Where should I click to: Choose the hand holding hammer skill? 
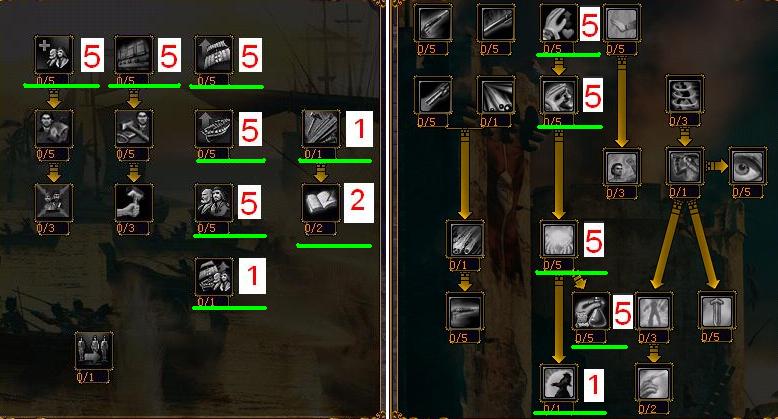(133, 203)
